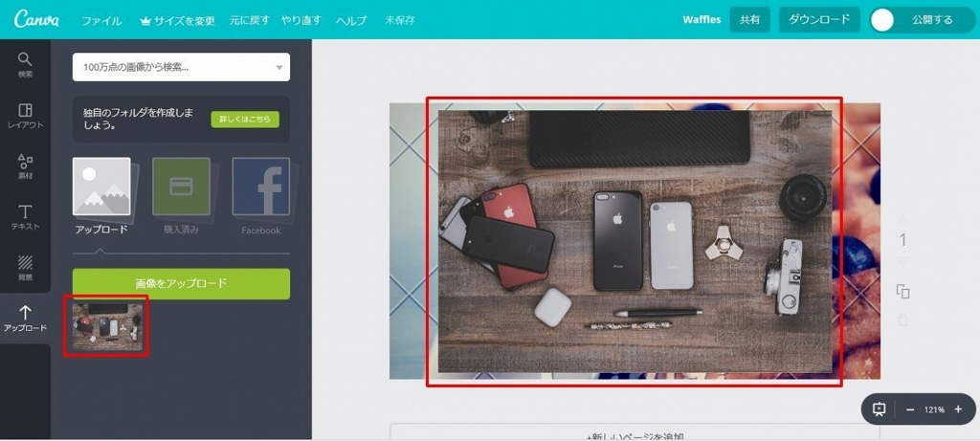
Task: Delete the page with the trash icon
Action: click(x=902, y=320)
